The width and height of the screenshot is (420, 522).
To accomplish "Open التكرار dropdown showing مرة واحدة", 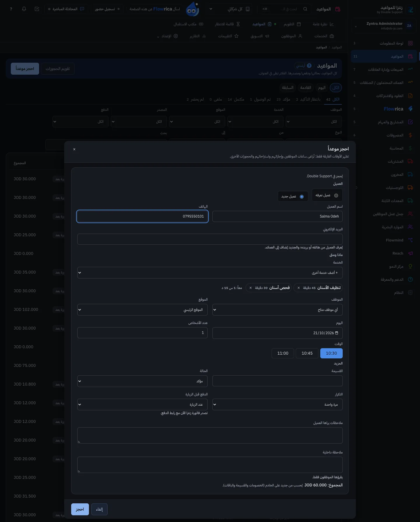I will point(277,404).
